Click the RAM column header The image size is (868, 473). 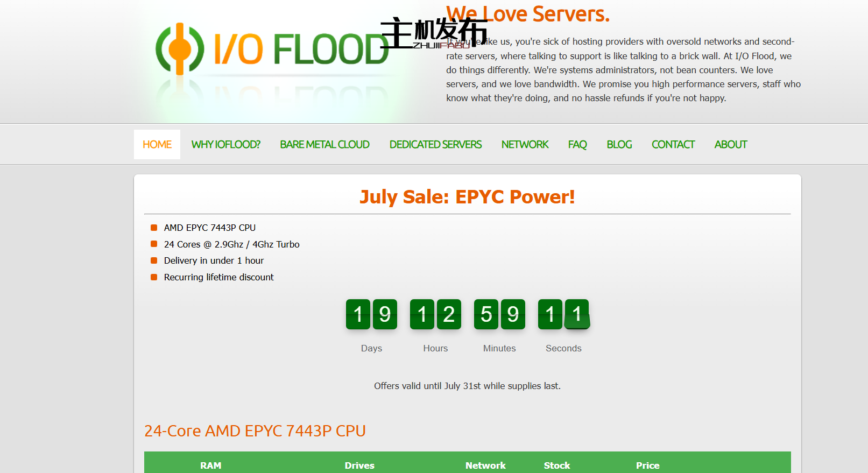pos(210,465)
